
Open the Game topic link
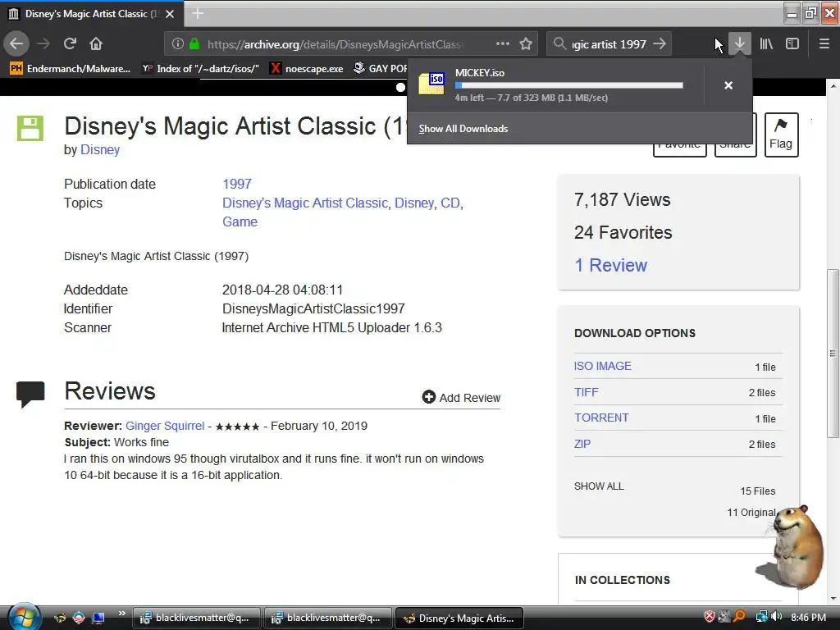[240, 221]
